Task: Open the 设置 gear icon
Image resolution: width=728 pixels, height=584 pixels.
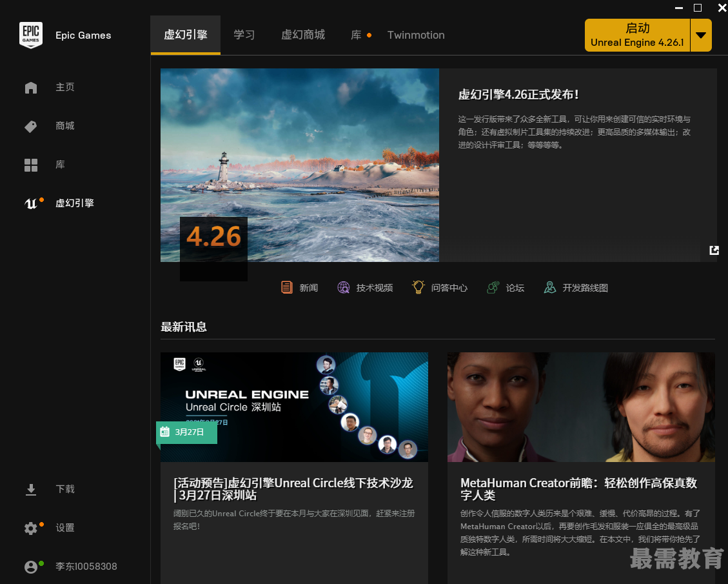Action: click(x=31, y=529)
